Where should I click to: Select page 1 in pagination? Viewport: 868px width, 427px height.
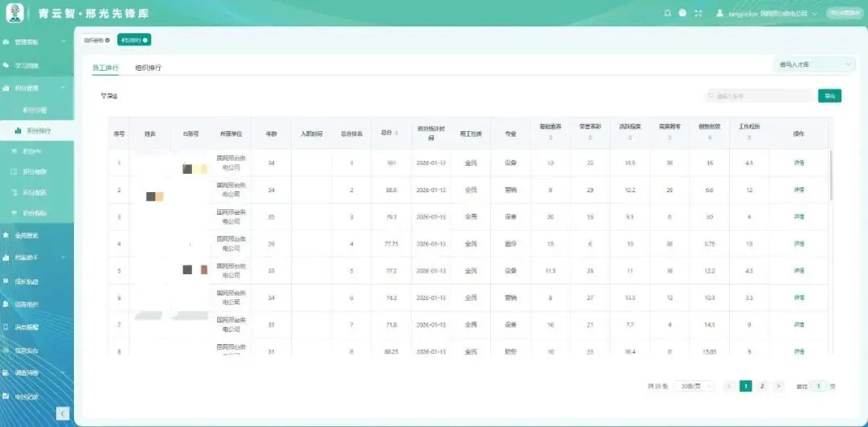(x=746, y=386)
